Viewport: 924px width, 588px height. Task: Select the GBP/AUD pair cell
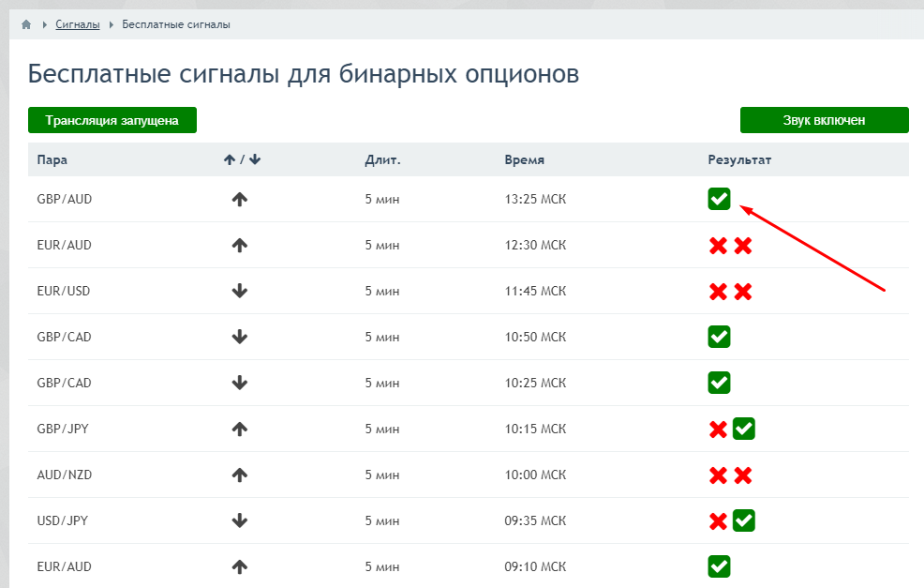(65, 200)
